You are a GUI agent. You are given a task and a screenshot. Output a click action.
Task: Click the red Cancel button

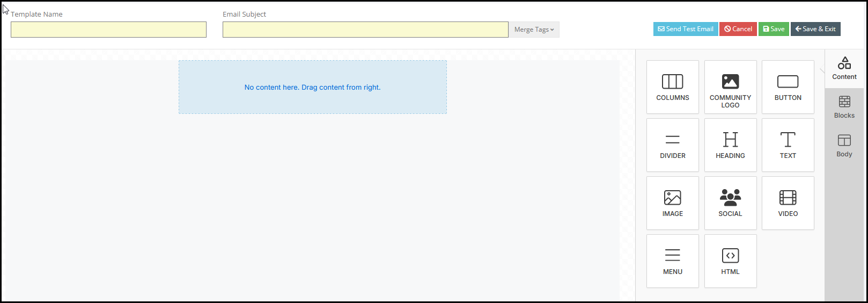pyautogui.click(x=738, y=29)
